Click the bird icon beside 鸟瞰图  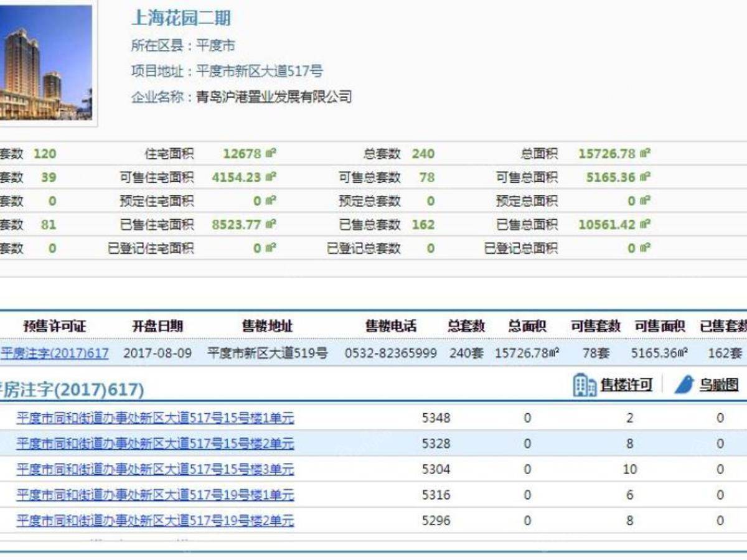pos(684,385)
